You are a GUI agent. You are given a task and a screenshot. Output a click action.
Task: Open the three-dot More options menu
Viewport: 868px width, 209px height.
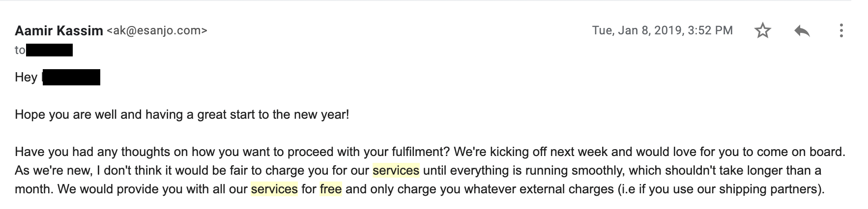(841, 31)
